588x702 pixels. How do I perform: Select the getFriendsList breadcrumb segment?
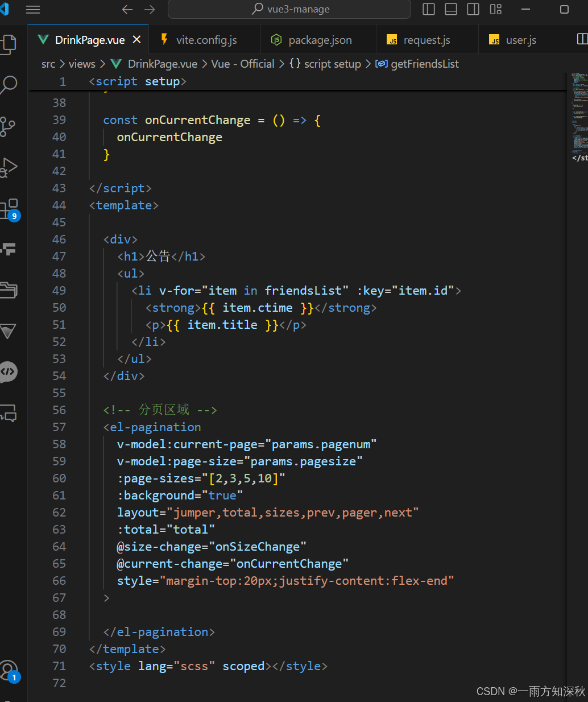click(417, 64)
